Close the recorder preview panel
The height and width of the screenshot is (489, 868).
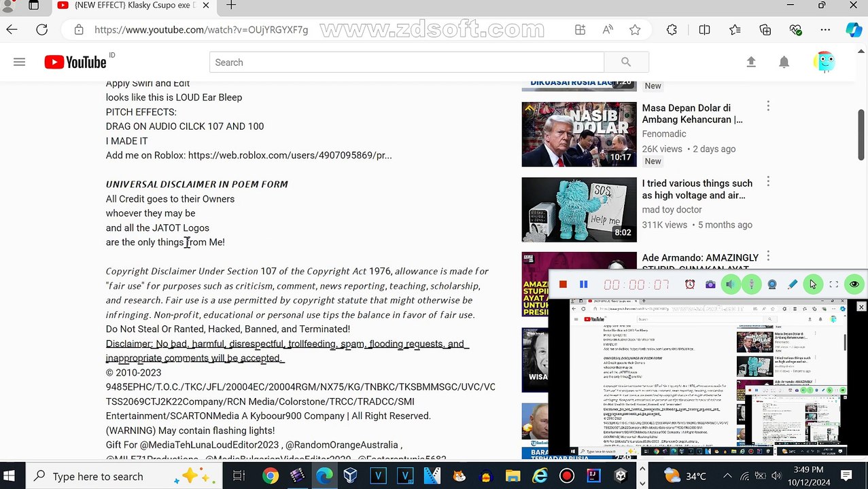861,307
